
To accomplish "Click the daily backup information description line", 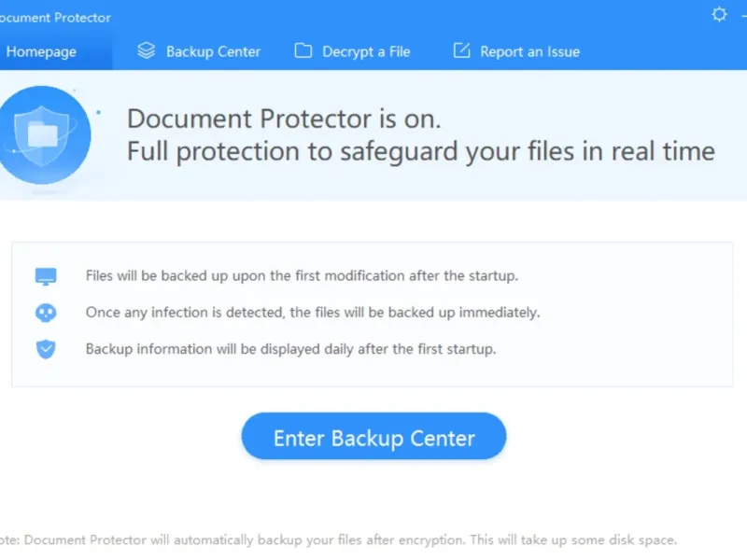I will coord(290,349).
